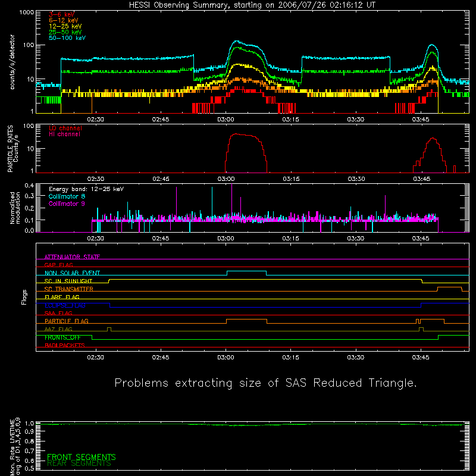Click the REAR SEGMENTS legend label

click(79, 463)
